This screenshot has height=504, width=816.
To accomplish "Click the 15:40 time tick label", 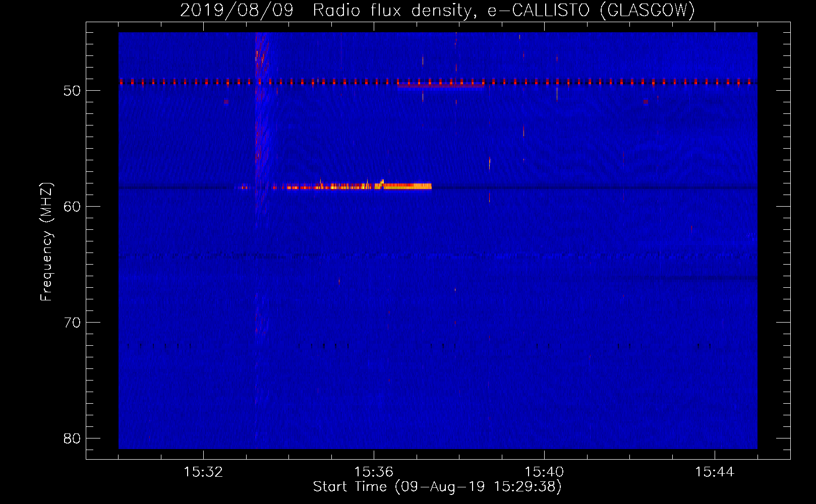I will (x=544, y=472).
